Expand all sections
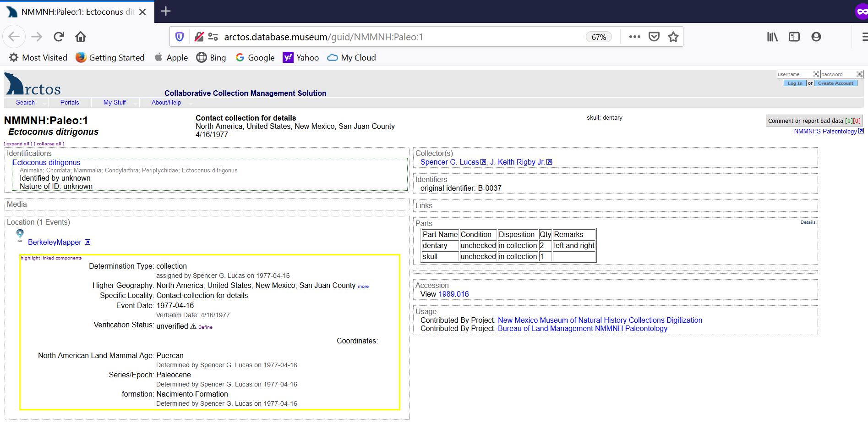Image resolution: width=868 pixels, height=425 pixels. pyautogui.click(x=18, y=144)
